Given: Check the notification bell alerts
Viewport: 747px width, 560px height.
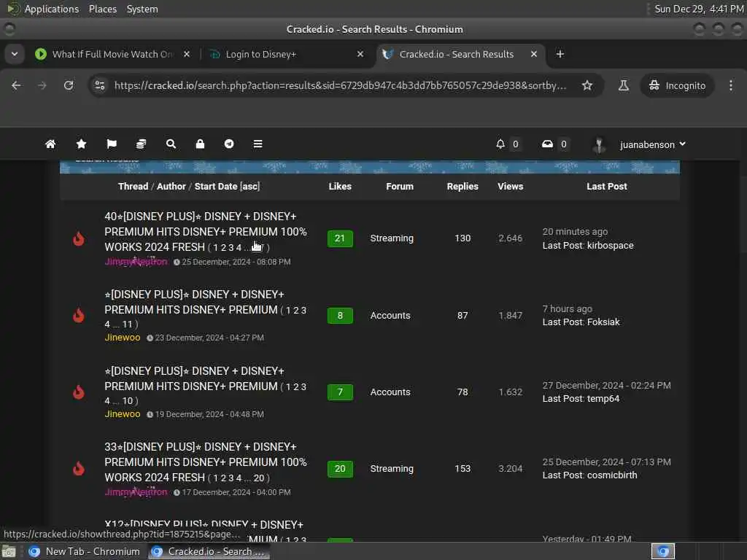Looking at the screenshot, I should (500, 144).
